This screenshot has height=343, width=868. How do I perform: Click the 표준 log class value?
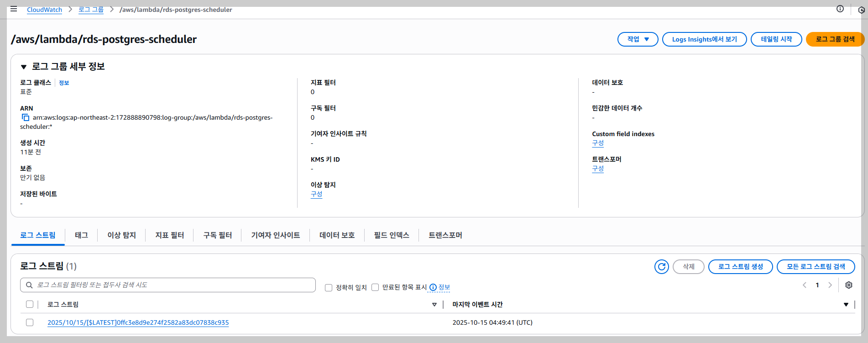click(x=26, y=92)
